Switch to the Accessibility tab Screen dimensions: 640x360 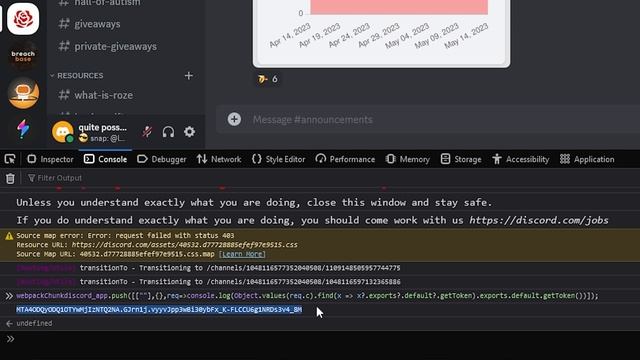(x=521, y=159)
